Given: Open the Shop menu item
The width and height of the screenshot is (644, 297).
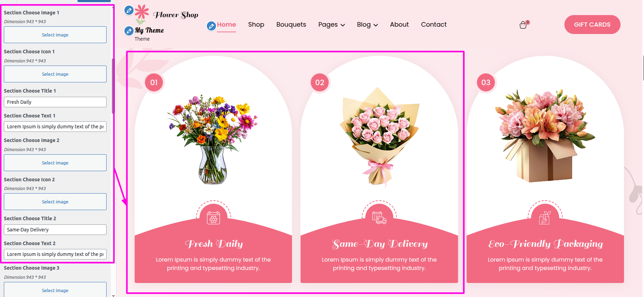Looking at the screenshot, I should pos(256,25).
